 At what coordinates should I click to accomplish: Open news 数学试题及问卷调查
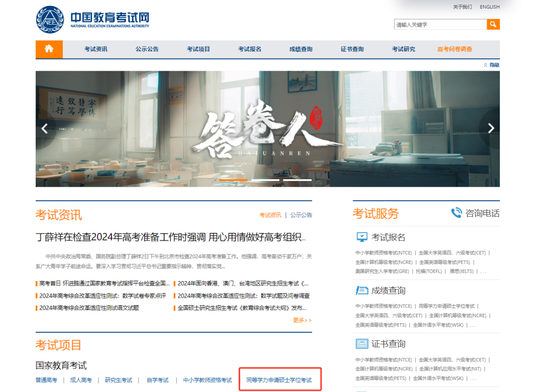coord(244,296)
